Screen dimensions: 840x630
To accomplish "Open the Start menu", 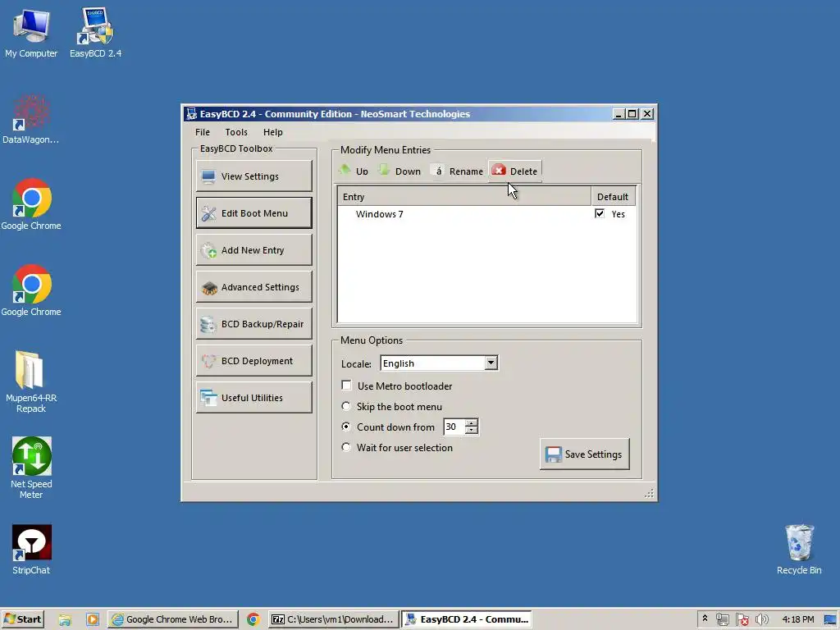I will (x=22, y=619).
